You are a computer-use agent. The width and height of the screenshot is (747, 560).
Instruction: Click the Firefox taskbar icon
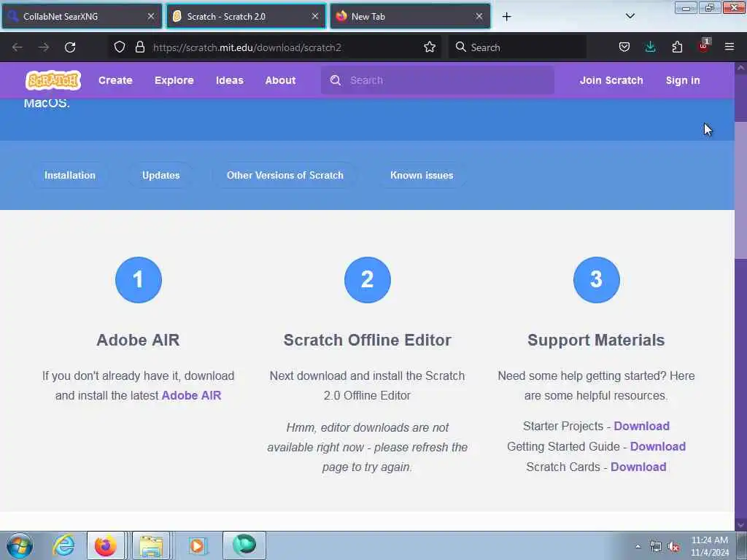[x=105, y=545]
